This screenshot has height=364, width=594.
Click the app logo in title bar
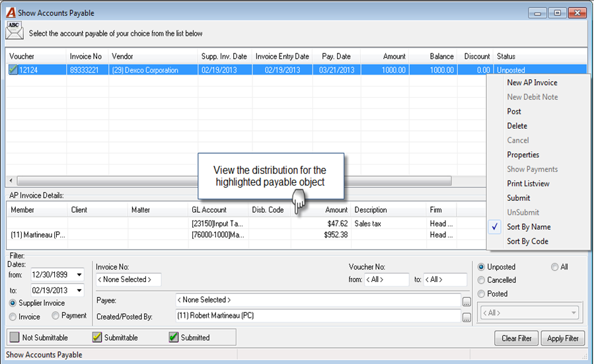(x=11, y=13)
